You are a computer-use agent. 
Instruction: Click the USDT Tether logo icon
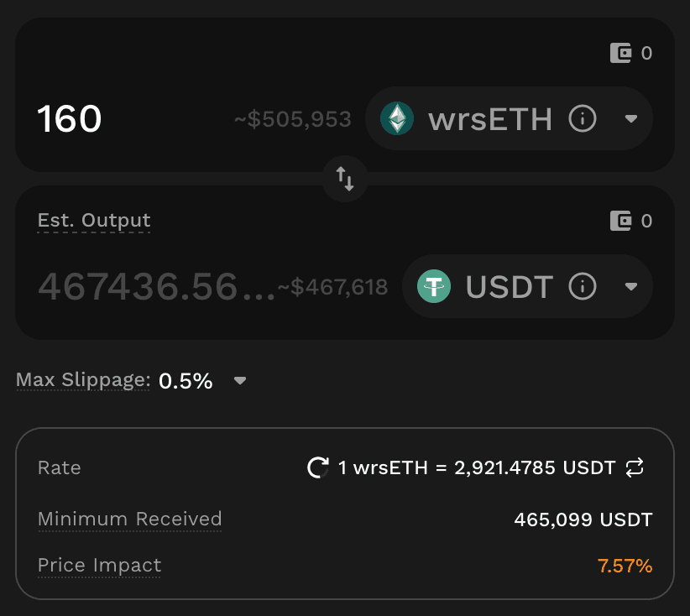coord(434,287)
